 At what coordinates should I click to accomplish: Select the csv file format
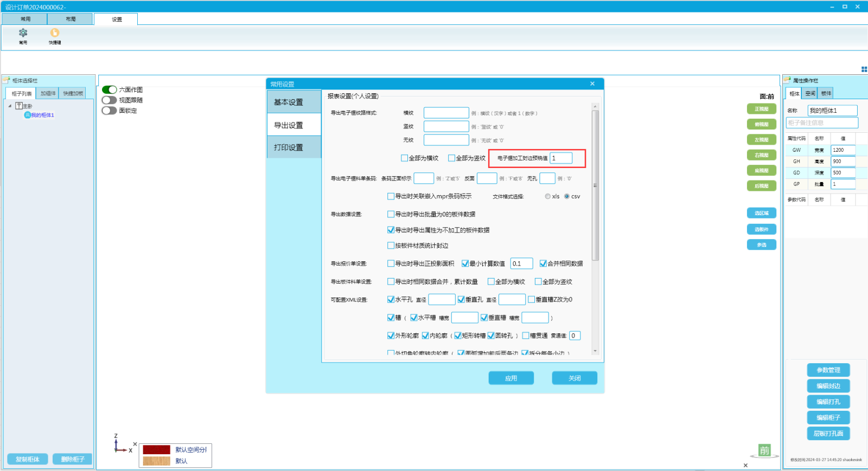pos(567,196)
